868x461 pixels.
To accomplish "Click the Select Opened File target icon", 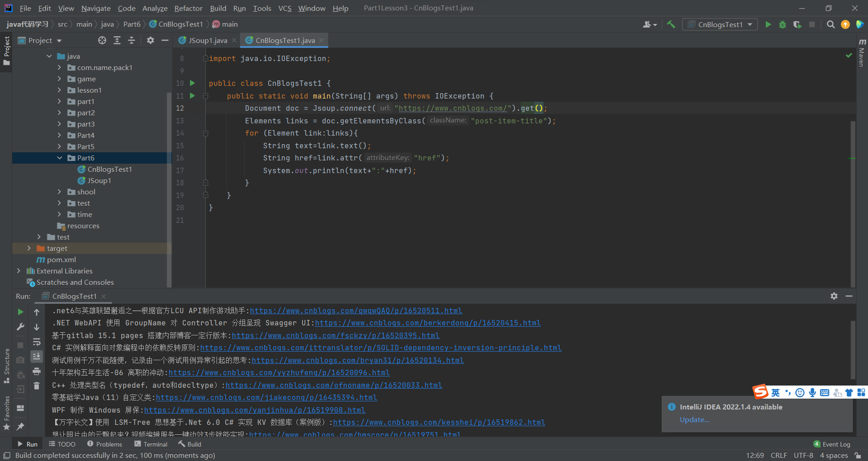I will coord(102,40).
